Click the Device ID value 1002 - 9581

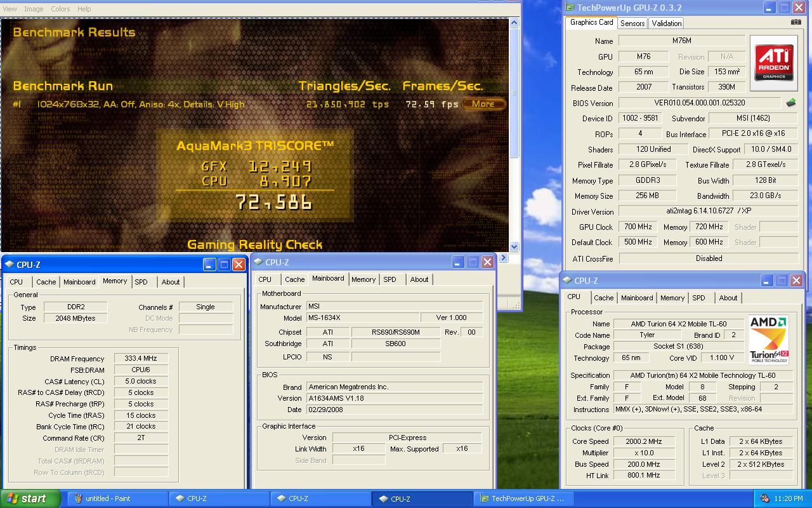click(x=639, y=118)
